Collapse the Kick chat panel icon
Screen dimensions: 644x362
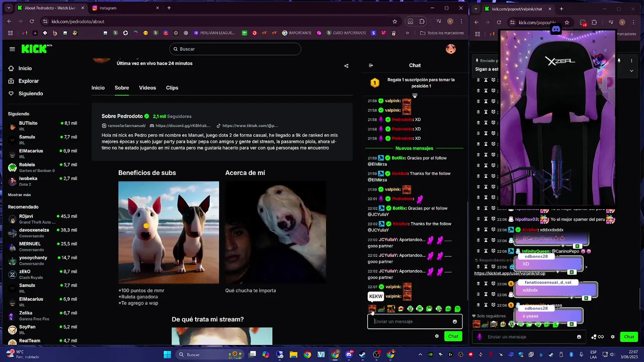click(x=371, y=65)
